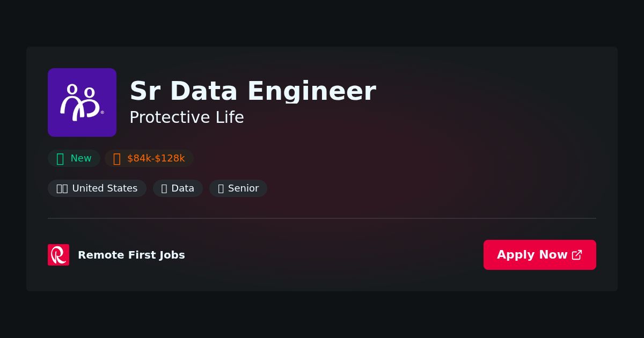Open the Protective Life company name
644x338 pixels.
187,117
